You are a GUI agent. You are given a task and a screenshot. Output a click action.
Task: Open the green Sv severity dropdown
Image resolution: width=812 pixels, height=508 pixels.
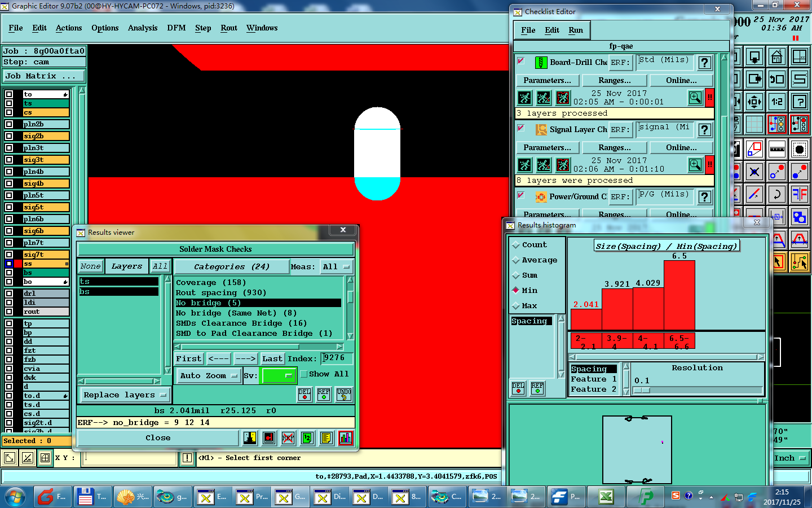click(x=279, y=376)
